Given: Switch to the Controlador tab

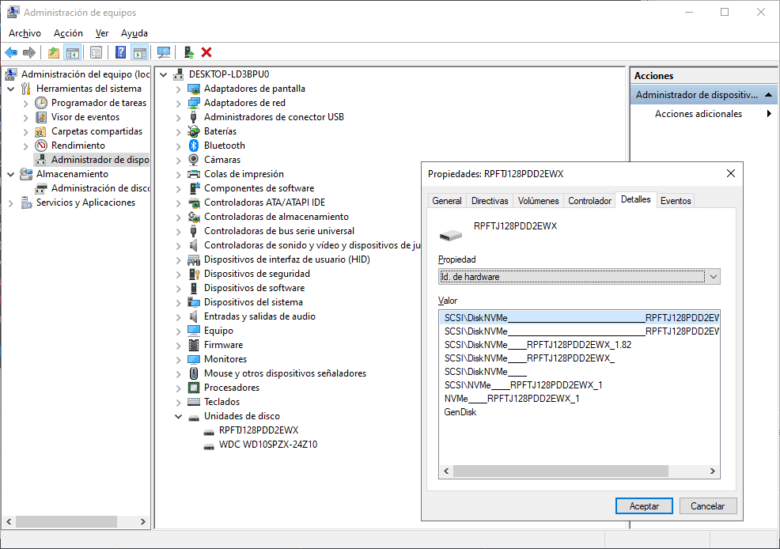Looking at the screenshot, I should [x=589, y=201].
